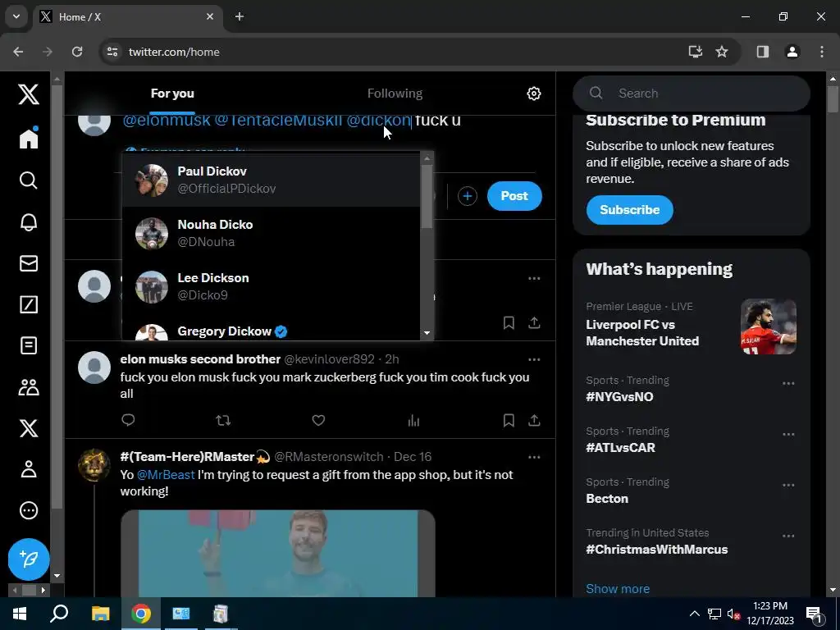Repost elon musks second brother post

click(x=223, y=421)
